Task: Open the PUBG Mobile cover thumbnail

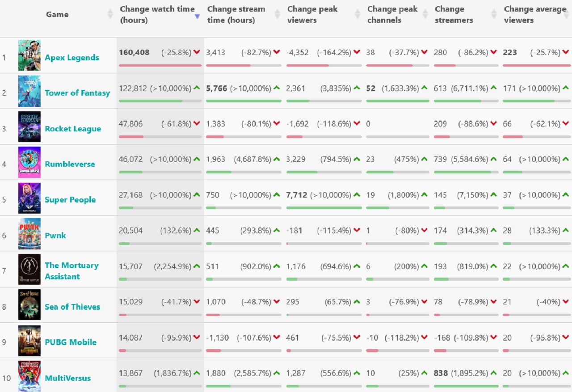Action: [x=29, y=341]
